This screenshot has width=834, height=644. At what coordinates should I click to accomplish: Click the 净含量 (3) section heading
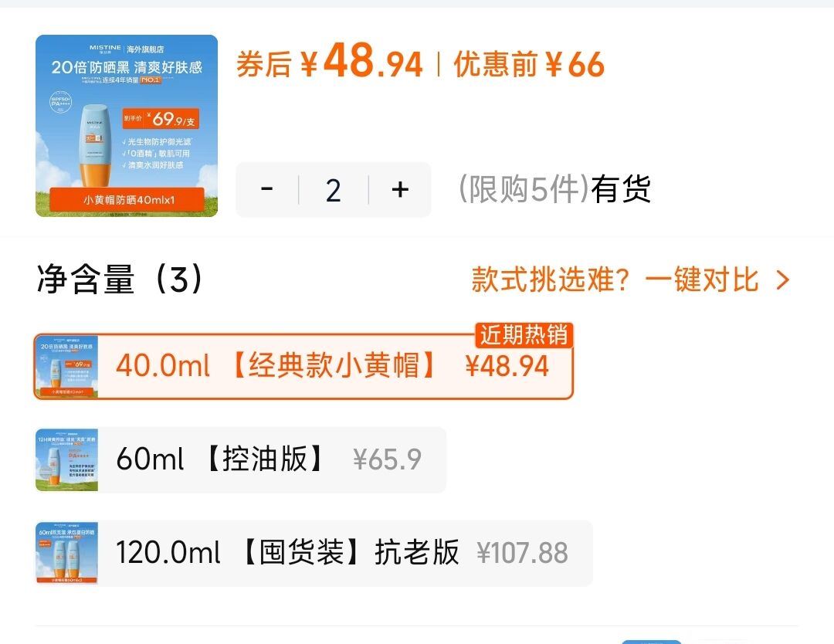[x=120, y=279]
